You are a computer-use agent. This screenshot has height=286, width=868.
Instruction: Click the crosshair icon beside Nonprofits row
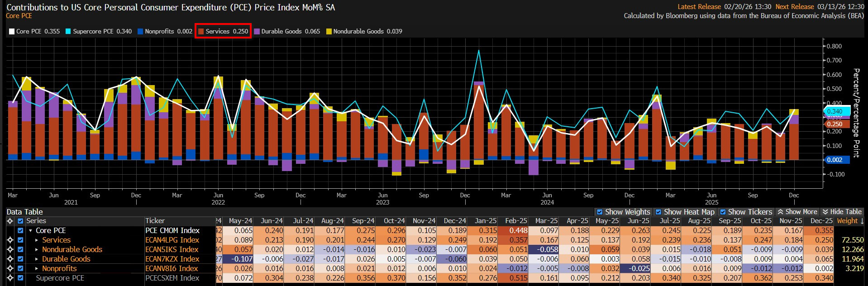[x=10, y=268]
